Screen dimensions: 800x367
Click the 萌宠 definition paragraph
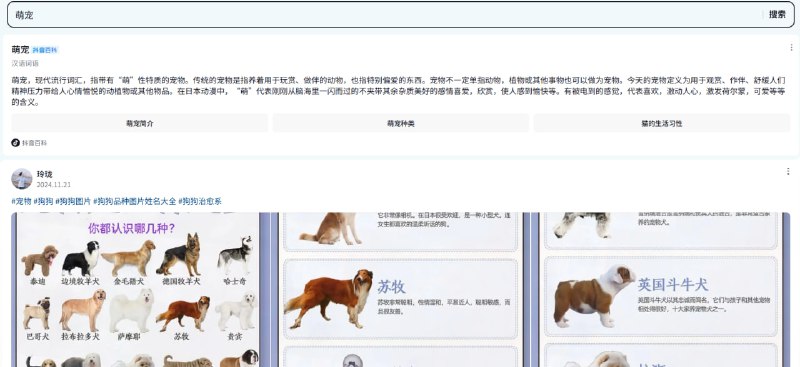tap(398, 91)
